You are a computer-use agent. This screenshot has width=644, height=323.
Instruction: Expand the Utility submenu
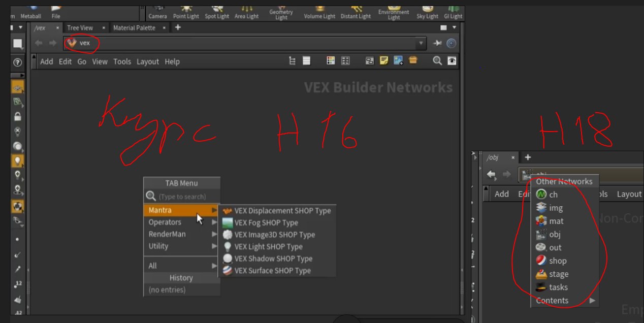tap(182, 246)
